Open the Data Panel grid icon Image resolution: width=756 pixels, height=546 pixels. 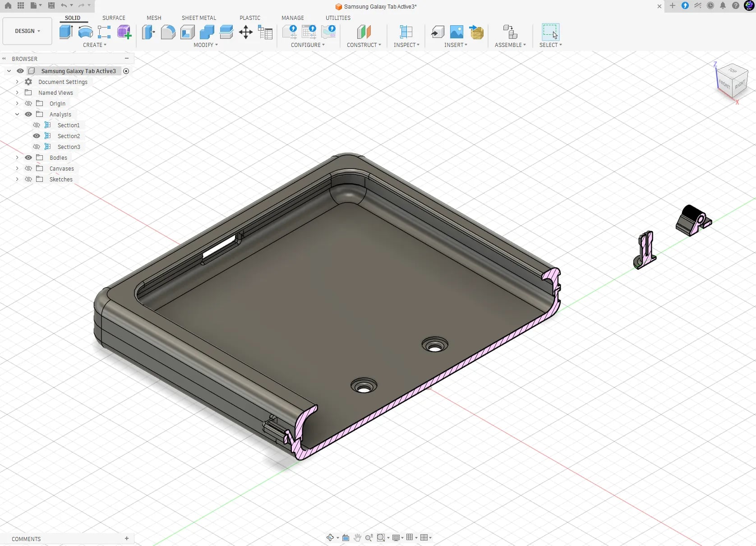(21, 5)
